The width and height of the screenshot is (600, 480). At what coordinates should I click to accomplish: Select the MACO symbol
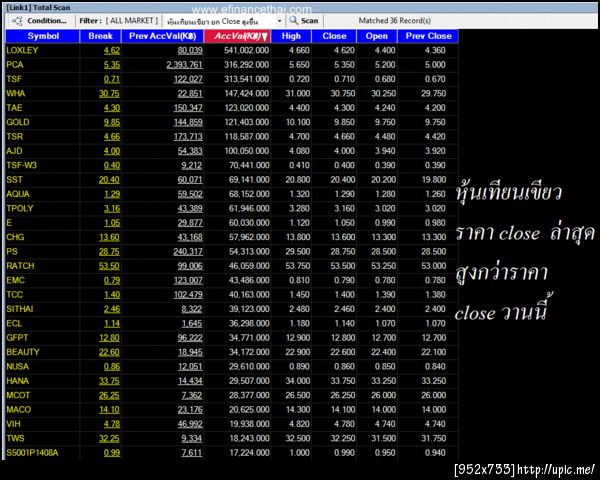coord(18,410)
